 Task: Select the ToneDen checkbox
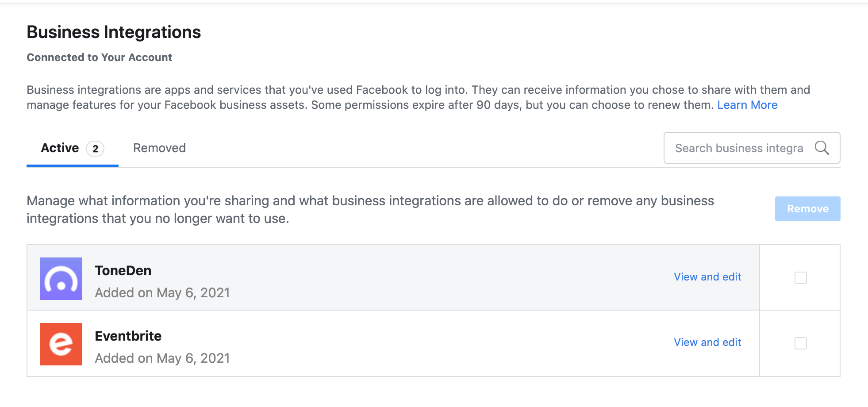click(800, 278)
